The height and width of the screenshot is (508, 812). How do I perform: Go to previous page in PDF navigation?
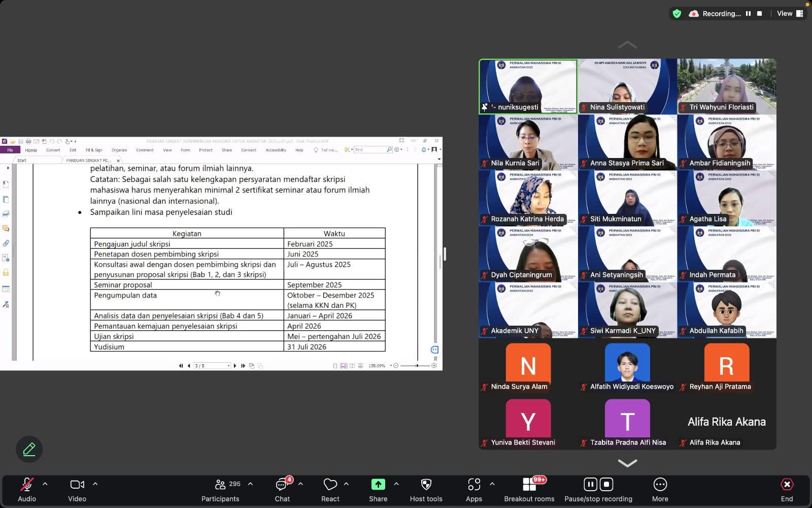point(189,366)
